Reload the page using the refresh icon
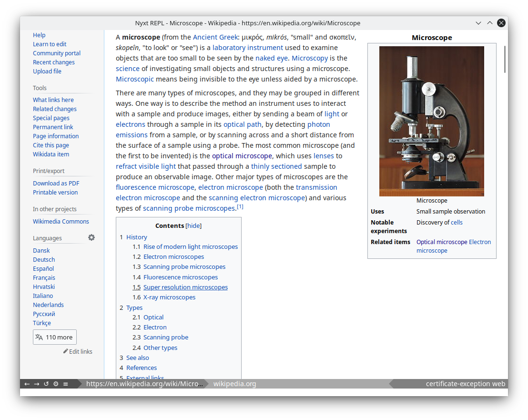This screenshot has width=528, height=420. click(x=46, y=384)
